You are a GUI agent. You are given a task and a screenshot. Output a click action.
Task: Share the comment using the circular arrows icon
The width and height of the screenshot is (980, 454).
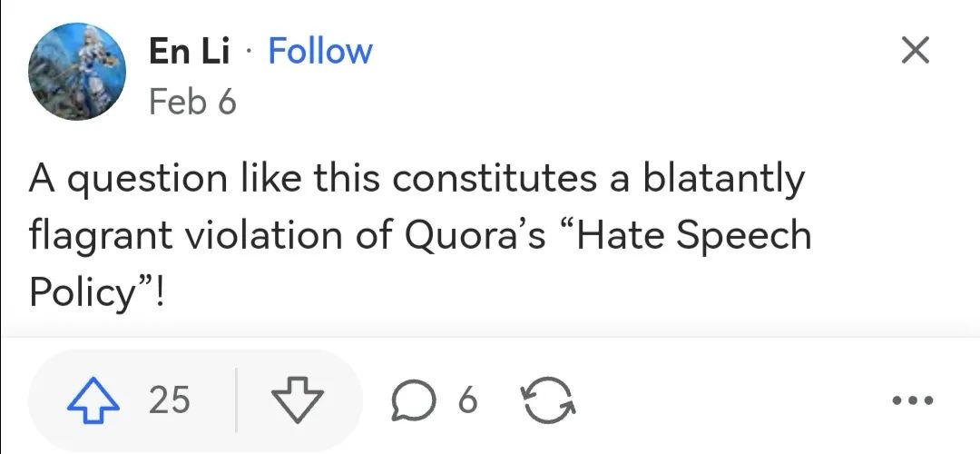pos(549,400)
